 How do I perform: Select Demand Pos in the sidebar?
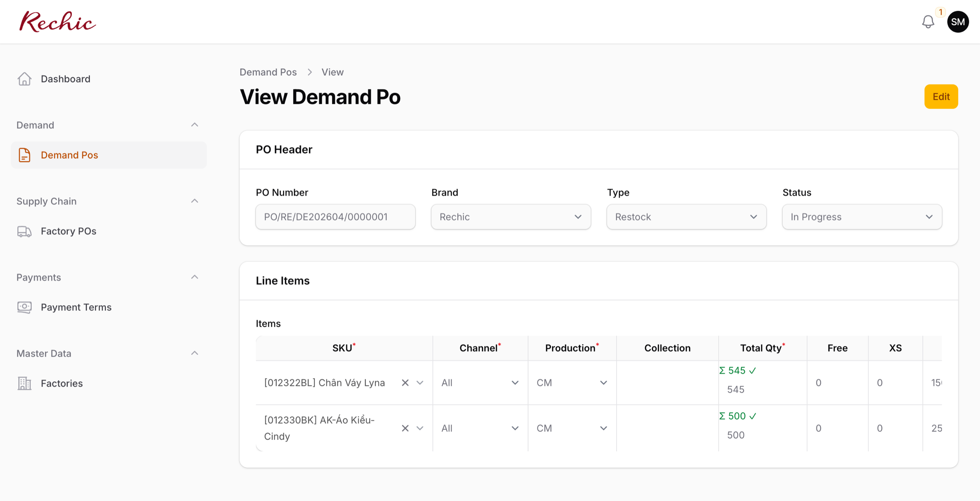tap(109, 155)
